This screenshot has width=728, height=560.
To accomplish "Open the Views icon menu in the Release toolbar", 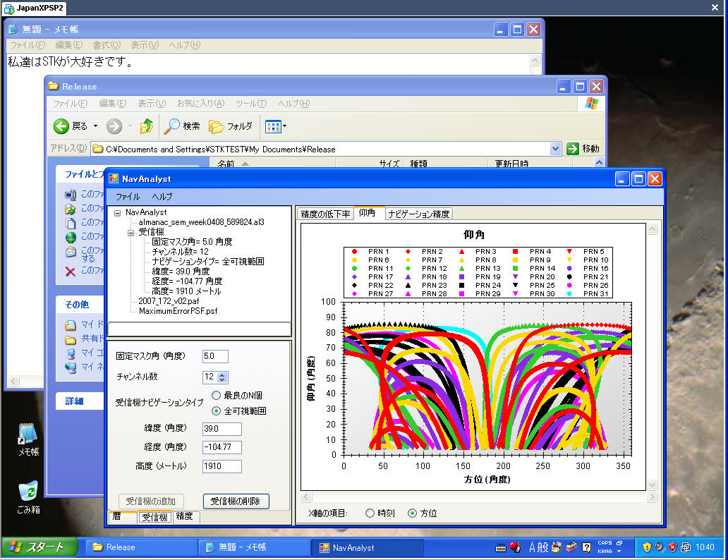I will tap(275, 126).
